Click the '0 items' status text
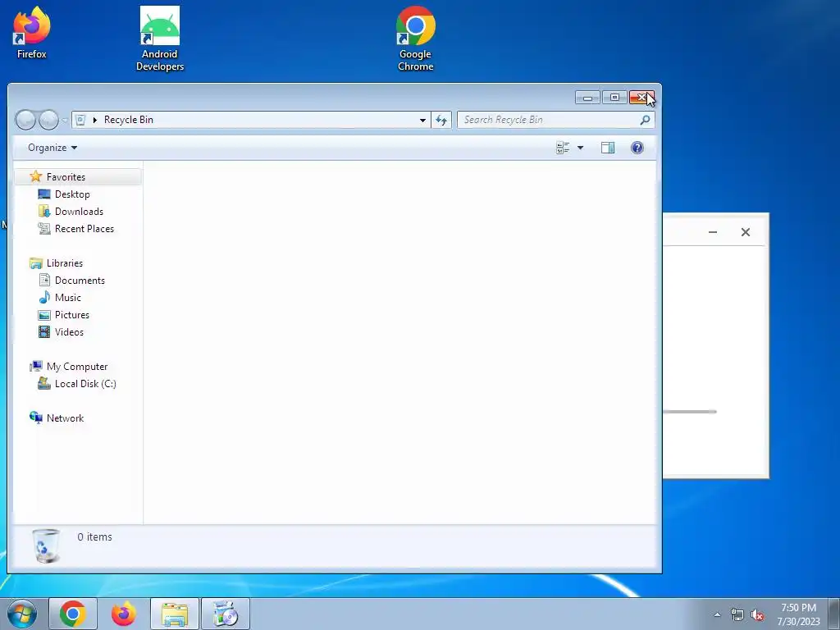This screenshot has height=630, width=840. [x=95, y=536]
